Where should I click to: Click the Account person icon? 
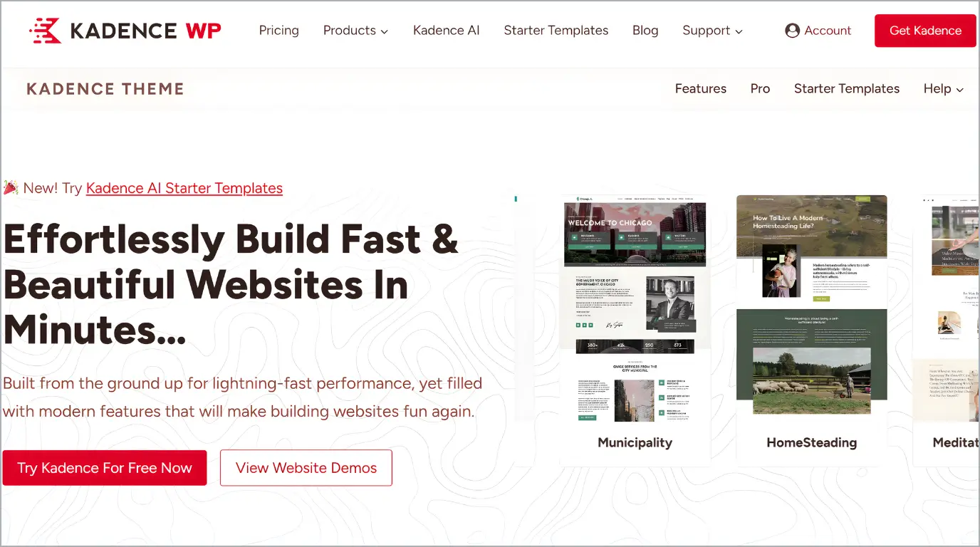(793, 31)
